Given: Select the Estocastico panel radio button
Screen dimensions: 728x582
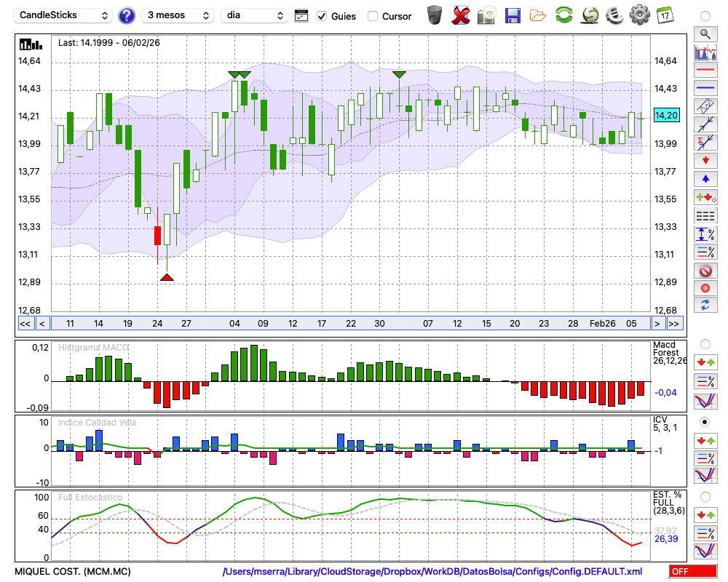Looking at the screenshot, I should click(x=705, y=497).
